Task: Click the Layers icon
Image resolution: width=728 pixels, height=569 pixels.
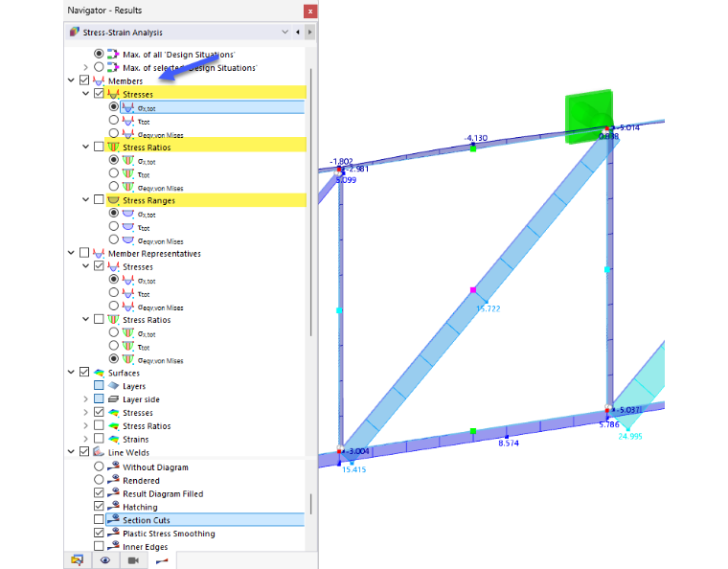Action: pyautogui.click(x=113, y=386)
